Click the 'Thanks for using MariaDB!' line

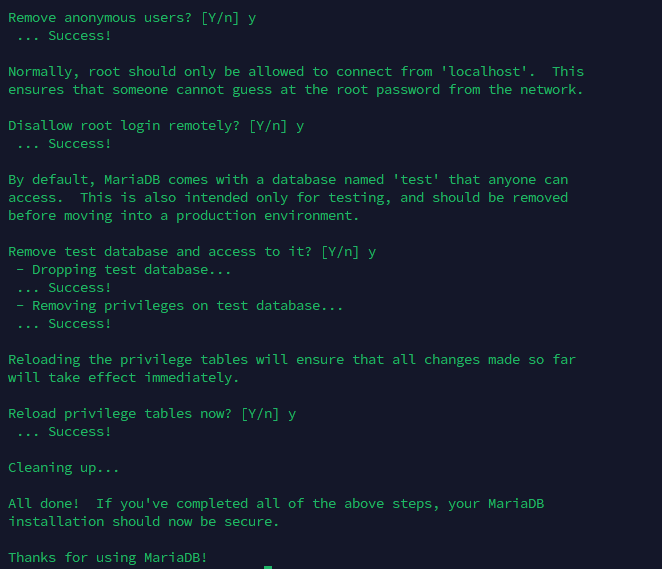point(108,558)
